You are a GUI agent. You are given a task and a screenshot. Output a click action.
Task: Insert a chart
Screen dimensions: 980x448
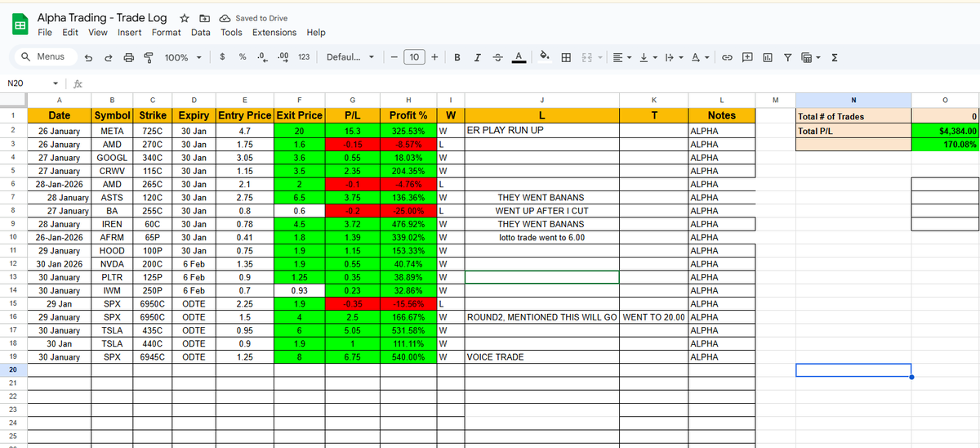(x=768, y=57)
